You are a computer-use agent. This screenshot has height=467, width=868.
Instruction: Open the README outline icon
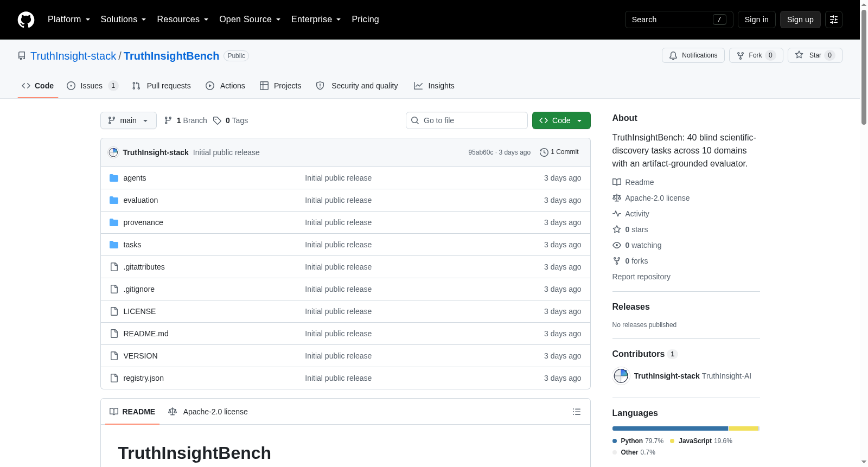[x=577, y=412]
